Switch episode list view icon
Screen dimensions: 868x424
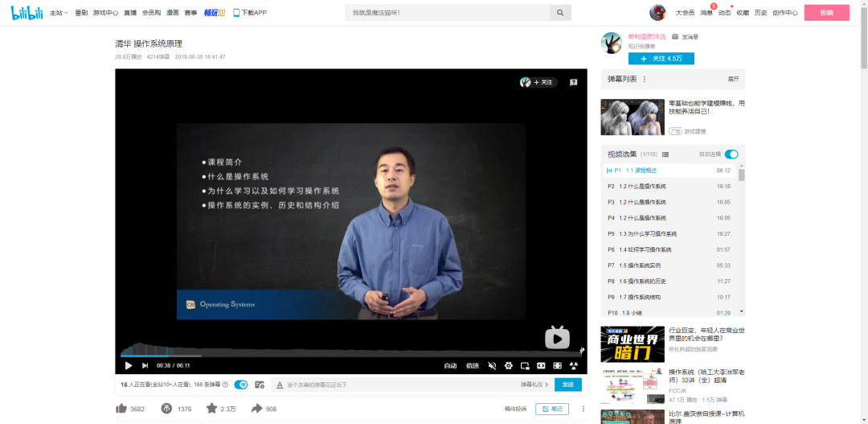665,154
